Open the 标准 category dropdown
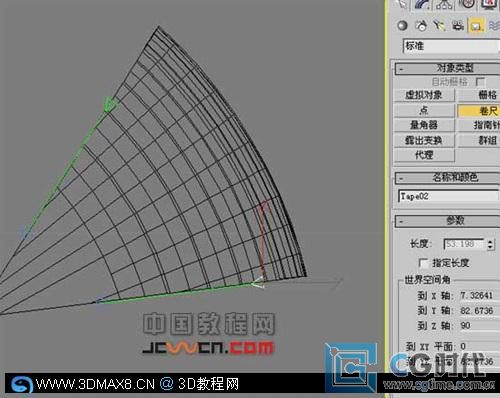 [x=451, y=46]
